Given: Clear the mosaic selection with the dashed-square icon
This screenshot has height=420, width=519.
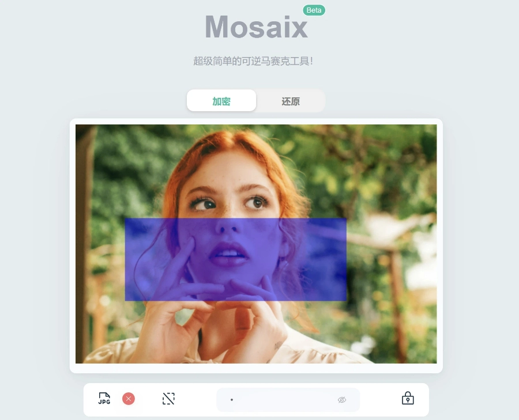Looking at the screenshot, I should click(168, 399).
